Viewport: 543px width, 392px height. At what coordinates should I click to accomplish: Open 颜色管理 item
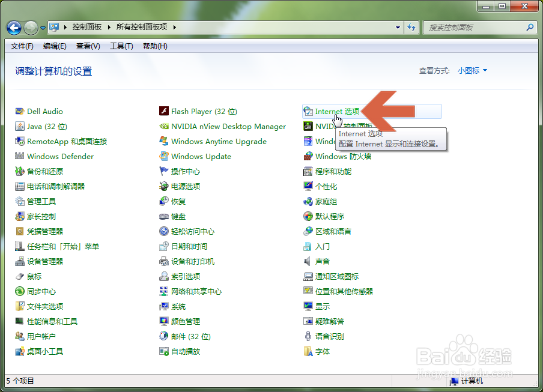(x=186, y=321)
